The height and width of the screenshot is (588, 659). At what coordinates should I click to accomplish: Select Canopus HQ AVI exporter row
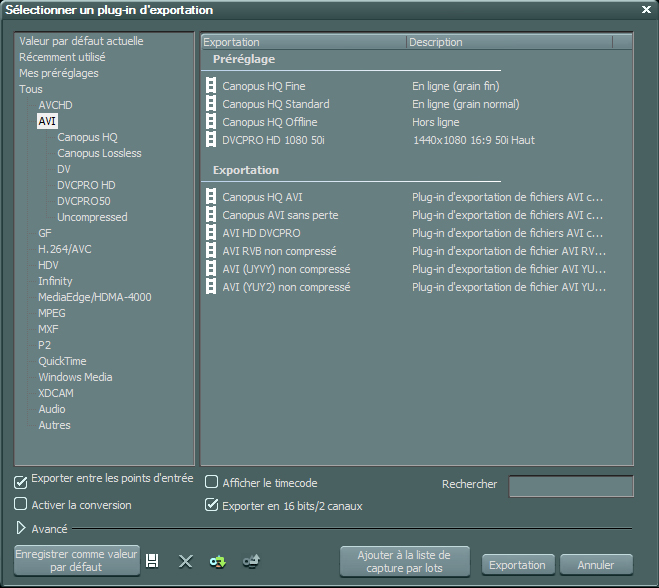click(416, 197)
